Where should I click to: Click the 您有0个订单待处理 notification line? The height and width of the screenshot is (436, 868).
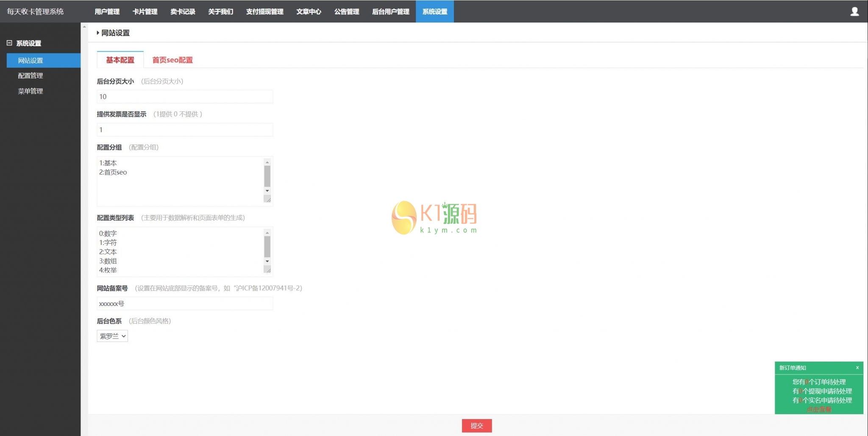819,382
